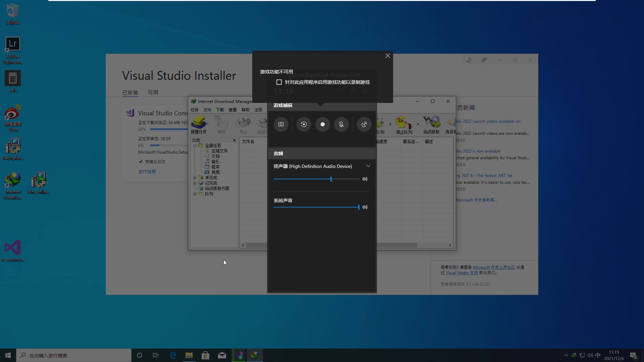Click IDM's 新建任务 toolbar icon
This screenshot has height=362, width=644.
point(199,125)
